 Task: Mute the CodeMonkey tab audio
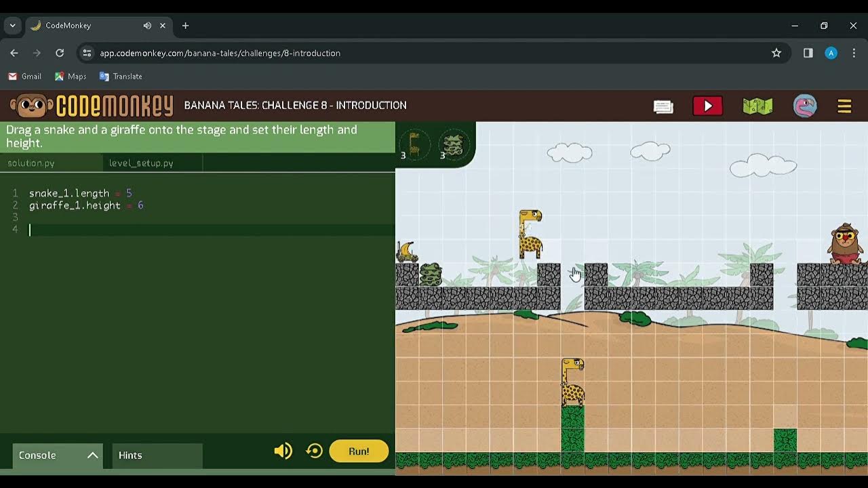pos(147,26)
